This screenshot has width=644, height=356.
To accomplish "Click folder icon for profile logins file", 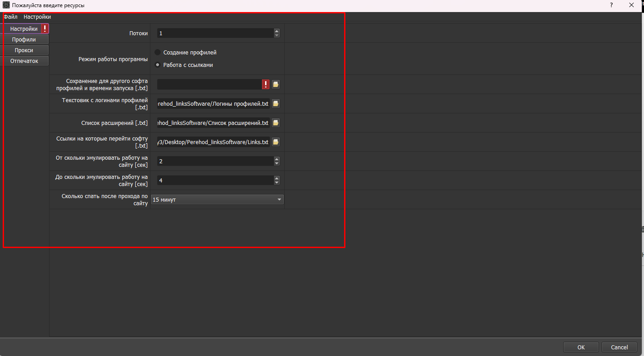I will (x=276, y=103).
